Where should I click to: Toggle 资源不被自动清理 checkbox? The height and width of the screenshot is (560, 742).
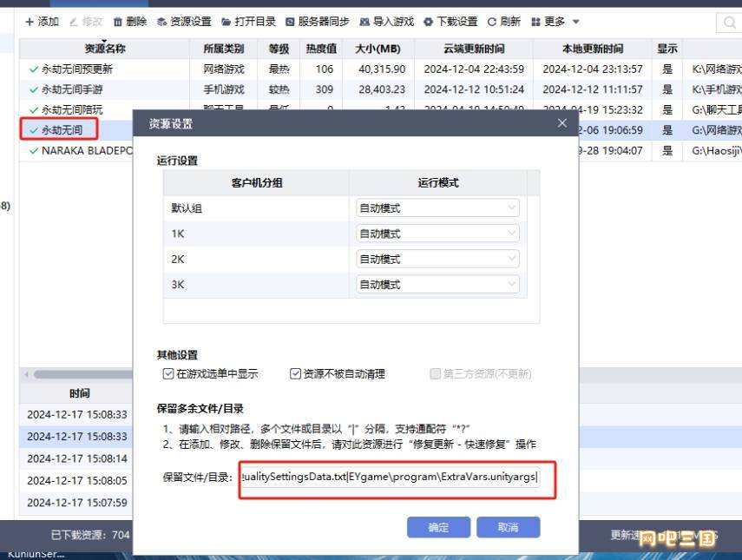click(295, 374)
